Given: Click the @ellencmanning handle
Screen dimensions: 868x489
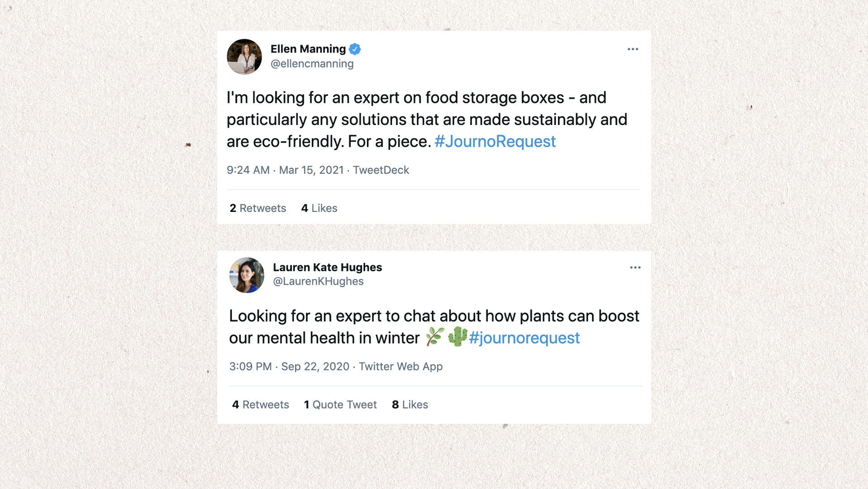Looking at the screenshot, I should click(x=312, y=64).
